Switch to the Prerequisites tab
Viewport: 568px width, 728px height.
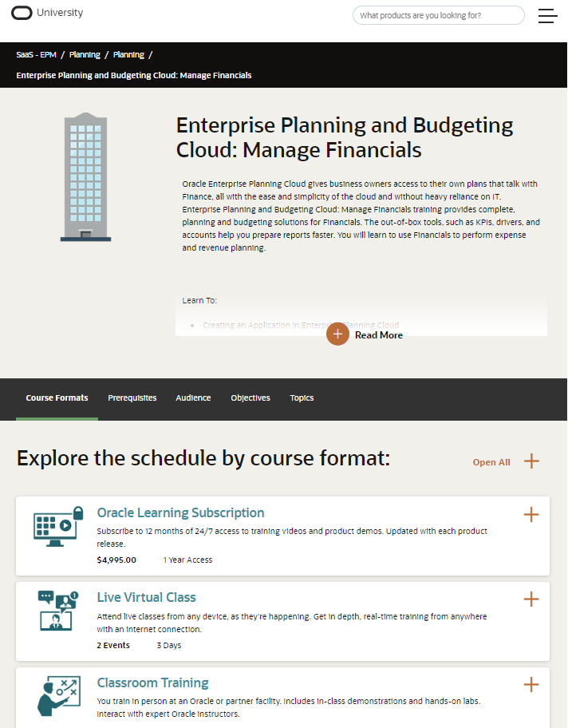pos(132,398)
